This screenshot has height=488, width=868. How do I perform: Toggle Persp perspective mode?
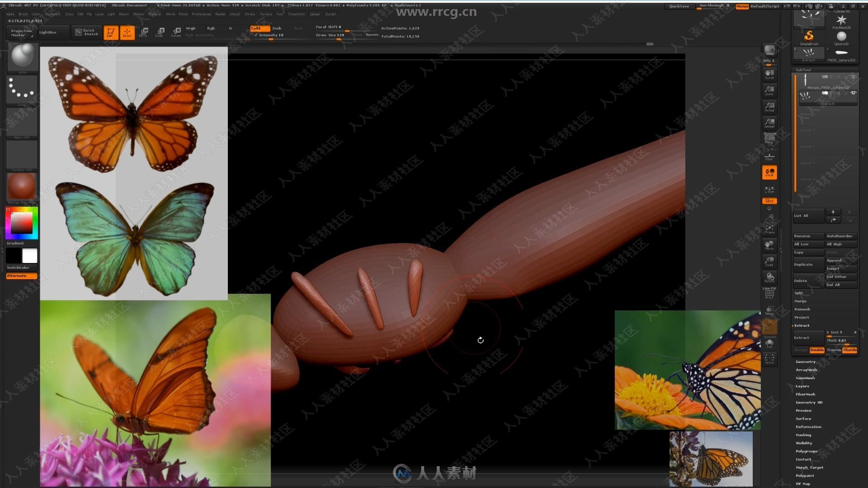(x=769, y=139)
